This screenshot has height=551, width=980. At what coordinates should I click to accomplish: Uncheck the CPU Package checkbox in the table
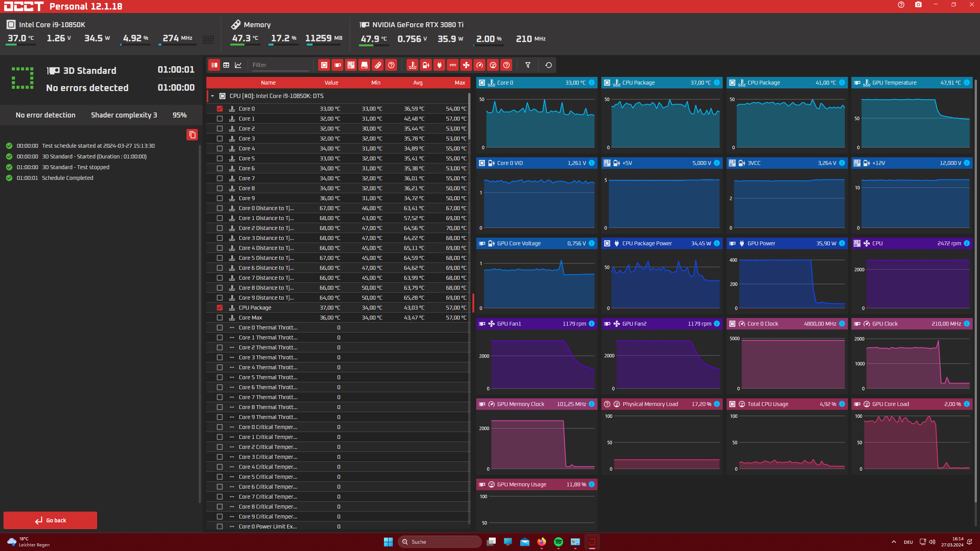(x=220, y=308)
